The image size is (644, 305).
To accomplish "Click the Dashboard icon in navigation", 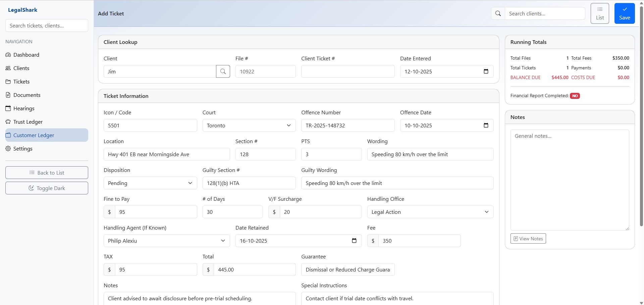I will (x=8, y=55).
